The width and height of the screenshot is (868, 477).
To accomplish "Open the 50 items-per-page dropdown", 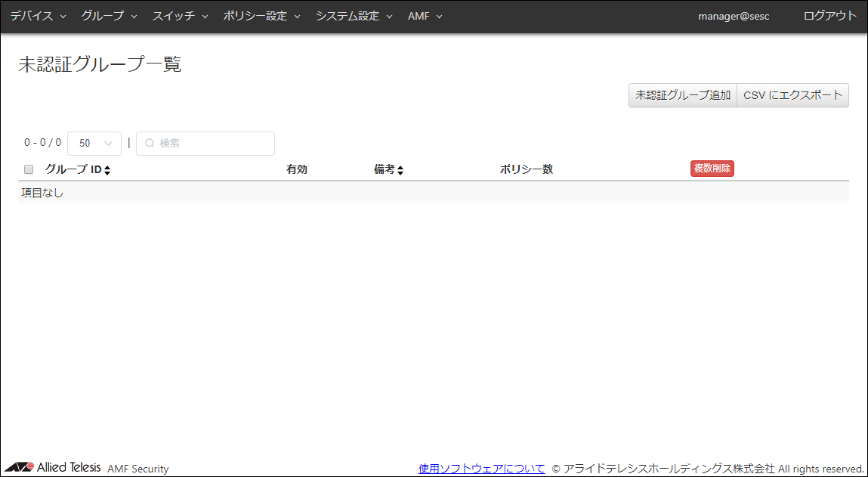I will (x=94, y=143).
